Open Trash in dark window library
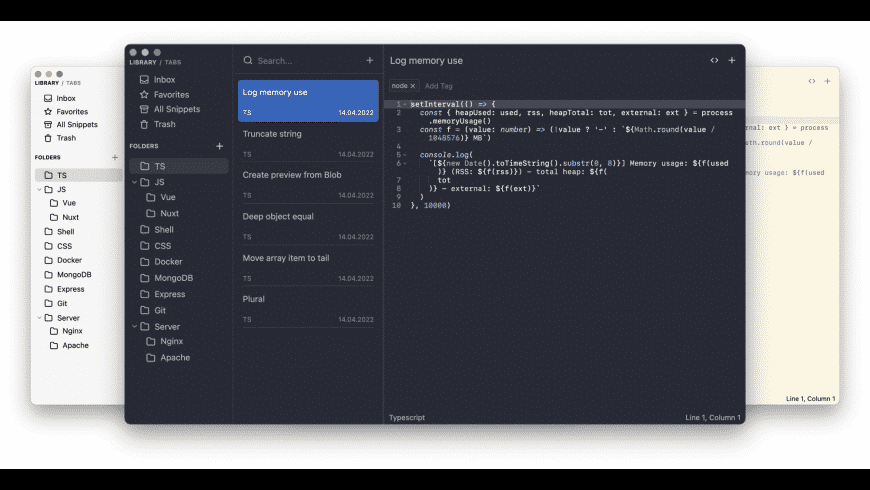 [x=164, y=124]
